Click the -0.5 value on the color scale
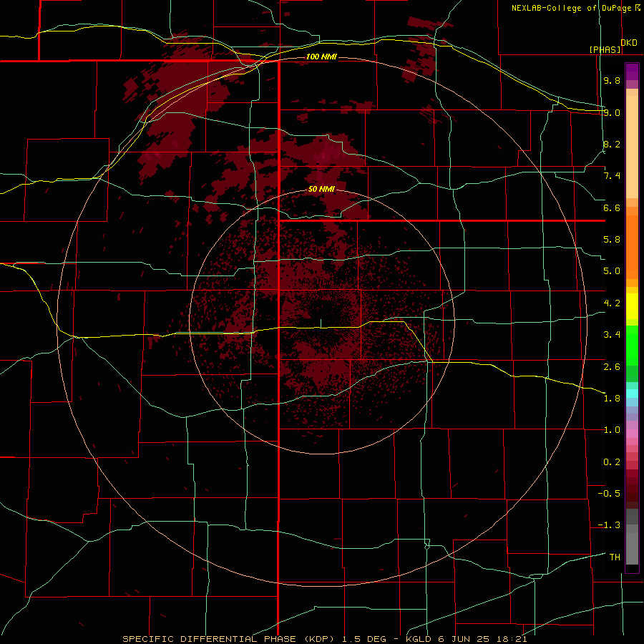Screen dimensions: 644x644 click(609, 494)
